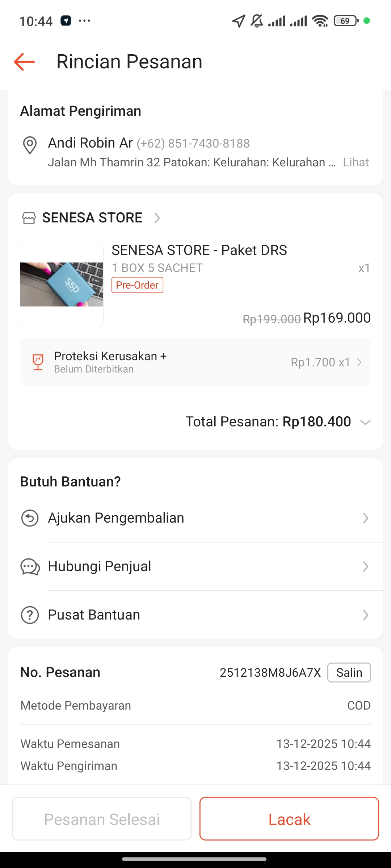The height and width of the screenshot is (868, 391).
Task: Tap the SENESA STORE shop icon
Action: click(29, 218)
